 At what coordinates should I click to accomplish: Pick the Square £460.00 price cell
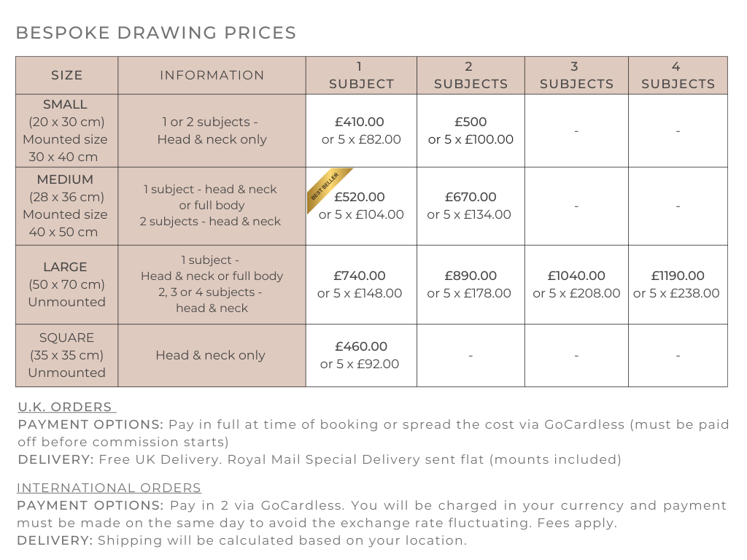click(x=360, y=355)
